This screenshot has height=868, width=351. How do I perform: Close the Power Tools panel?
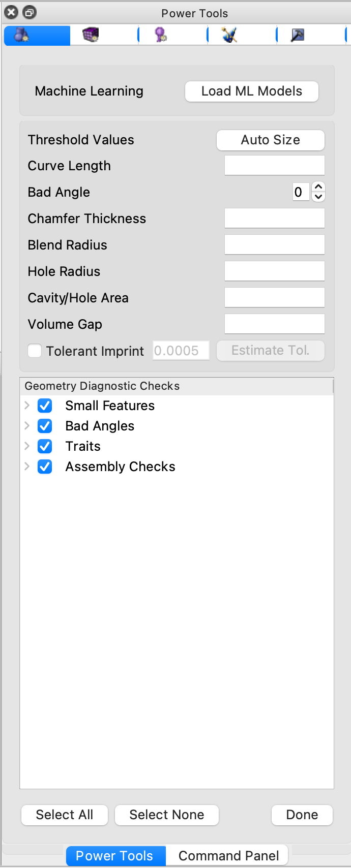(x=11, y=13)
